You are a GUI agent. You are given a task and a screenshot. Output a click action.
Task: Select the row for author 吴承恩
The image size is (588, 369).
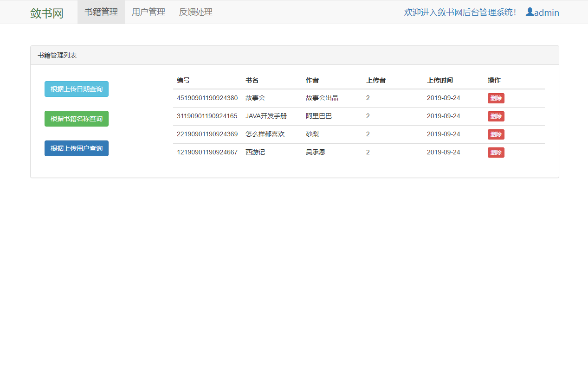click(316, 152)
